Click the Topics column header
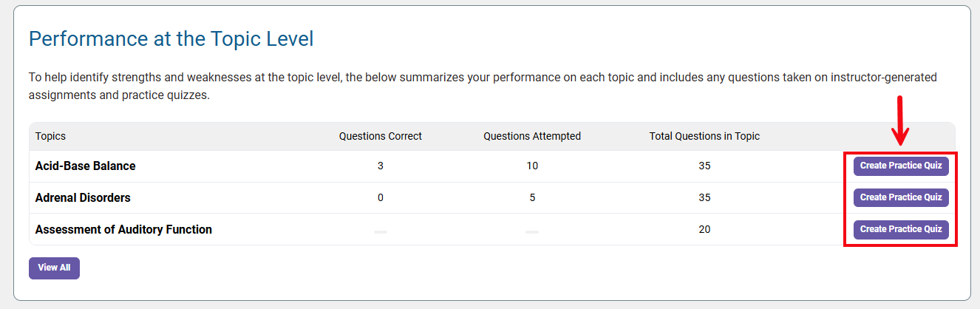This screenshot has height=309, width=980. [50, 136]
